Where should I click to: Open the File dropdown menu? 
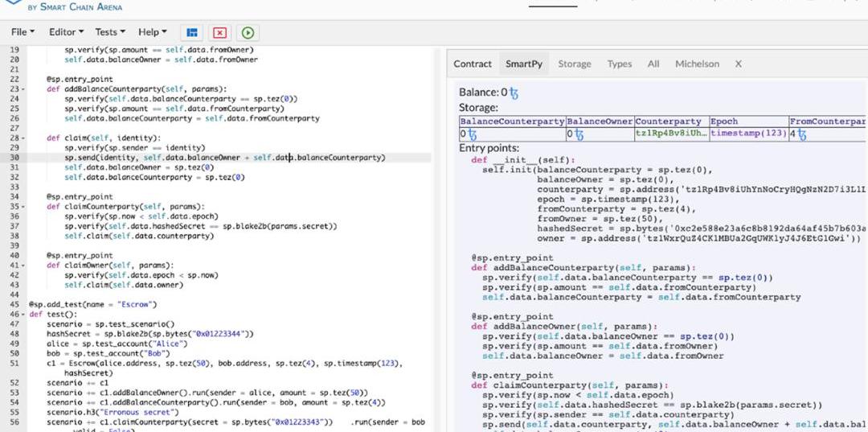[23, 32]
